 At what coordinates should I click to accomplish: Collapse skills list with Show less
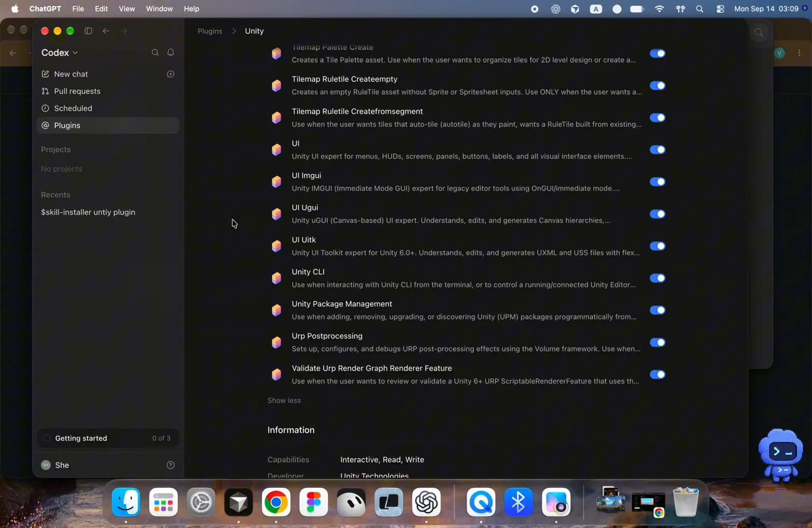coord(284,401)
